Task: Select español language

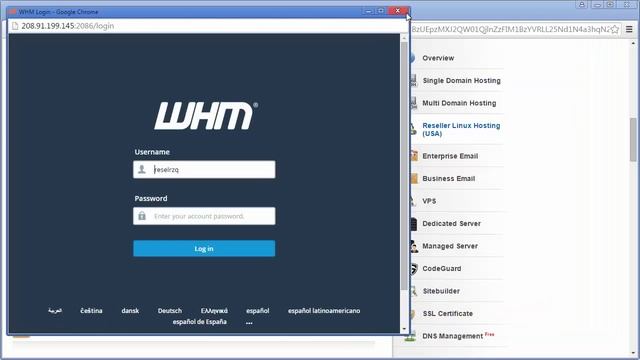Action: 258,311
